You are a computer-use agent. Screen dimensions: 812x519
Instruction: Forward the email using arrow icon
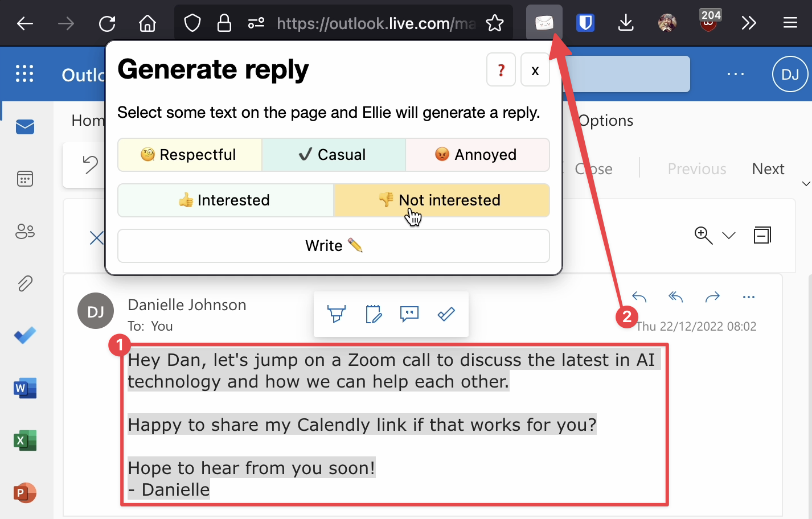tap(712, 296)
